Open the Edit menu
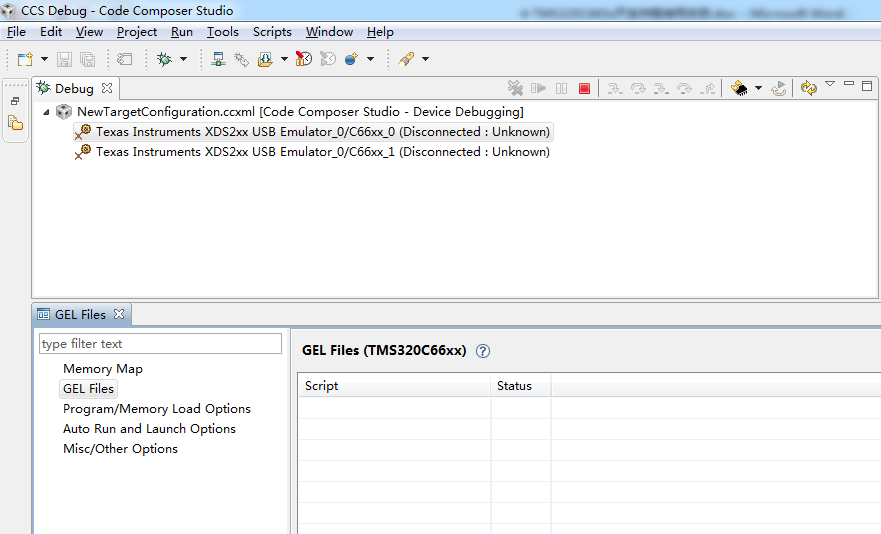This screenshot has height=534, width=881. pos(51,32)
